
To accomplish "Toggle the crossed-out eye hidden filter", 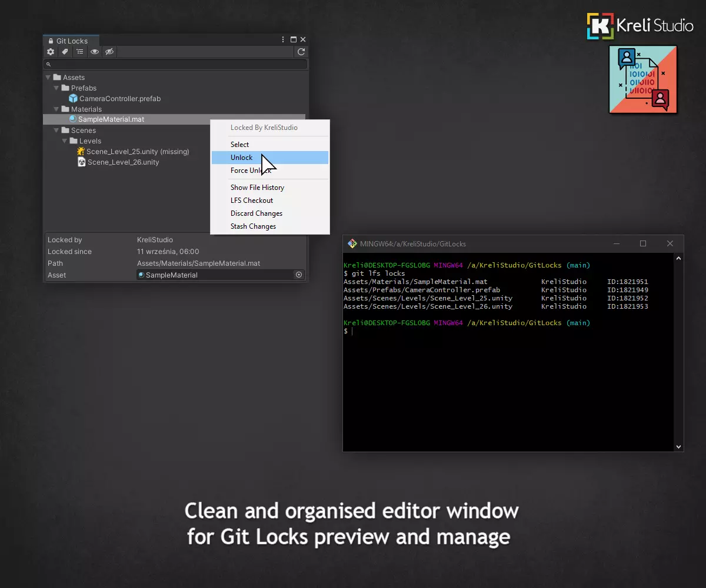I will click(109, 52).
